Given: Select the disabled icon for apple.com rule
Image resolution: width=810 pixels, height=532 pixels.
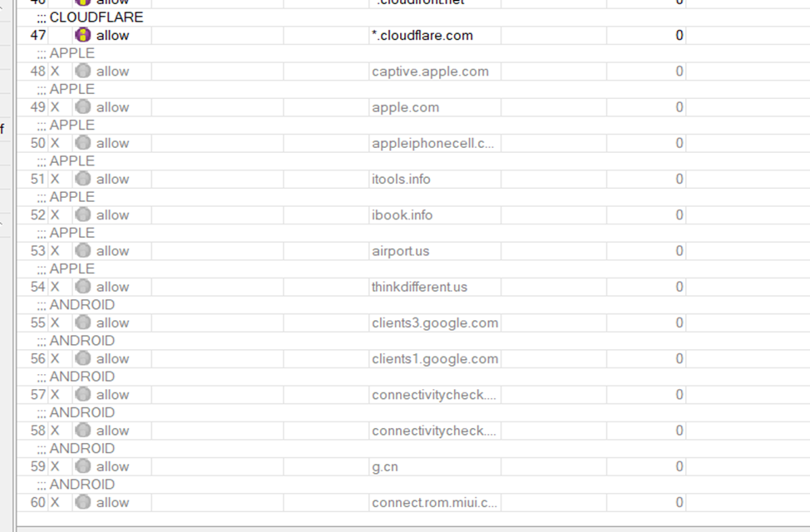Looking at the screenshot, I should (82, 107).
